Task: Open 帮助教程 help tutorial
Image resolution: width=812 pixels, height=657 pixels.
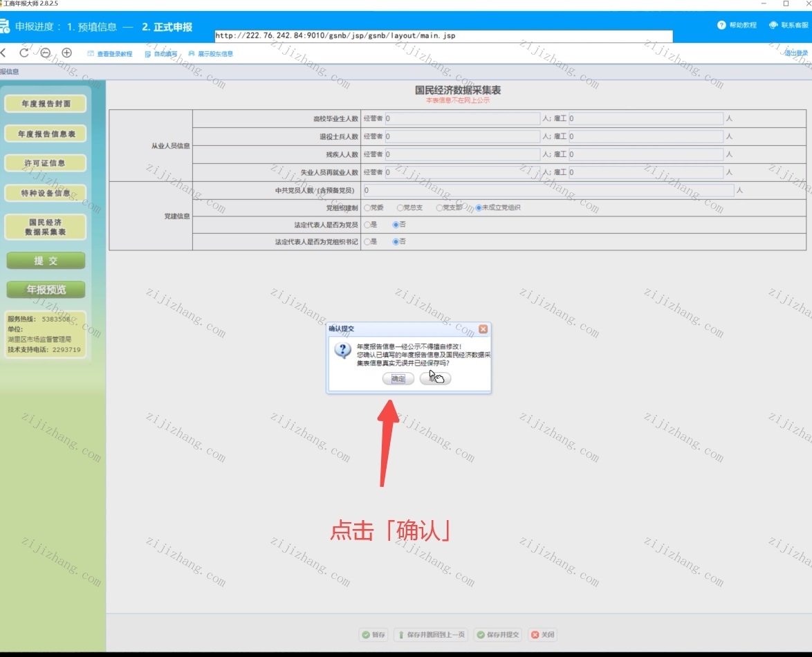Action: 737,25
